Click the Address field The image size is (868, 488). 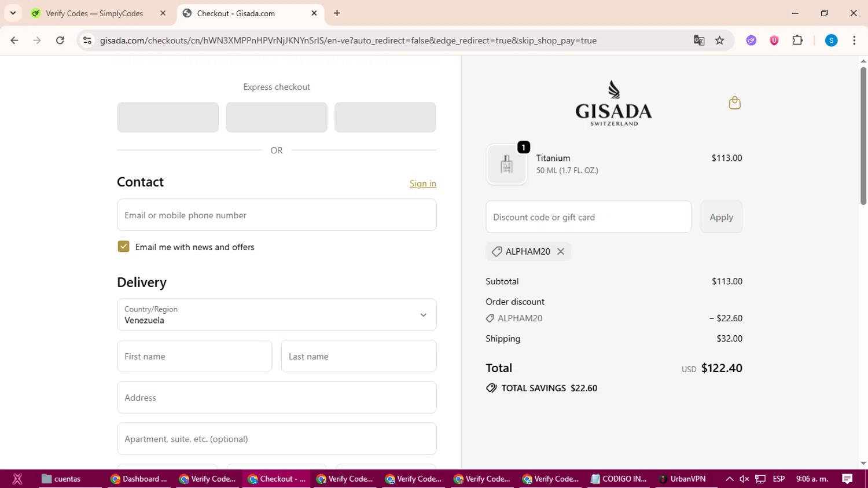277,397
